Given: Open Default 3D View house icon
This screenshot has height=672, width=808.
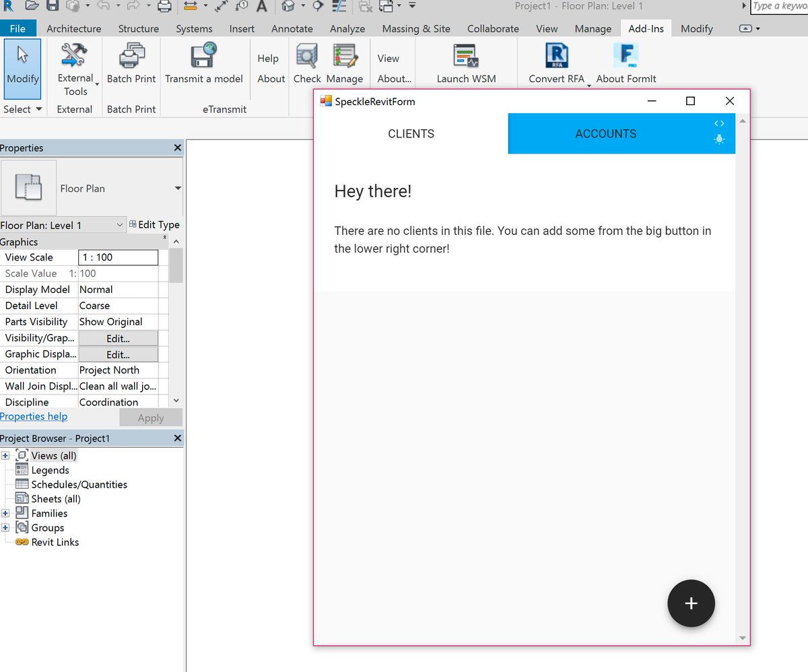Looking at the screenshot, I should (288, 6).
